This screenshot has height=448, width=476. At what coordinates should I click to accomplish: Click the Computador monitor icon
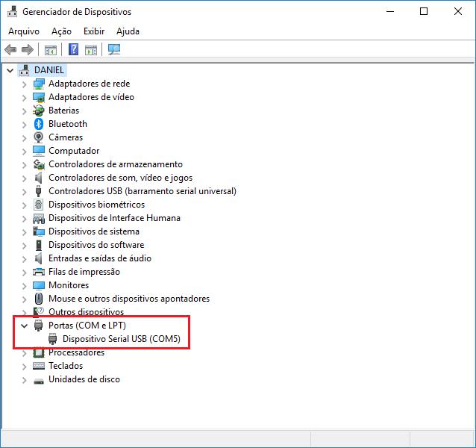click(x=39, y=151)
